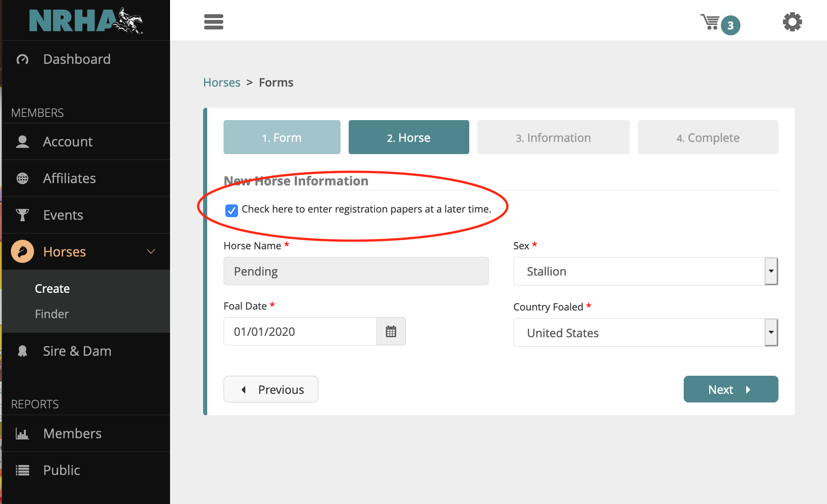The height and width of the screenshot is (504, 827).
Task: Open the Sex dropdown showing Stallion
Action: [645, 271]
